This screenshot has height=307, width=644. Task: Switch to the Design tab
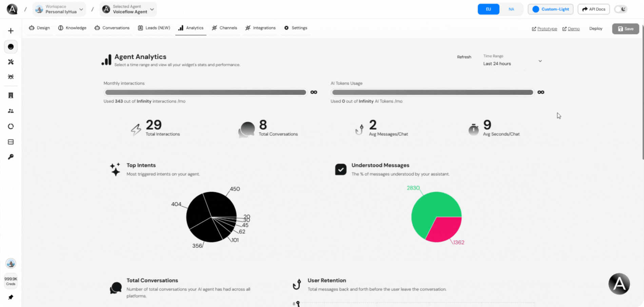[39, 28]
